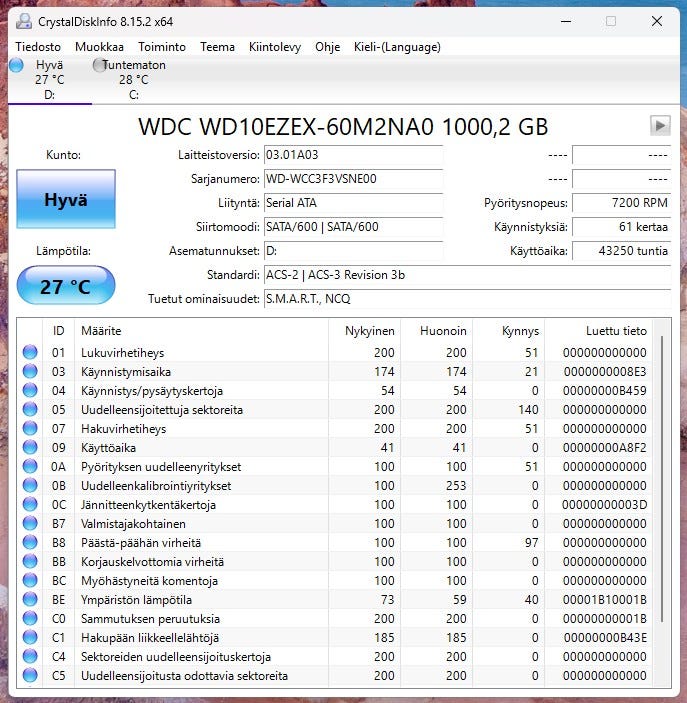Click the gray status icon for drive C:

click(x=99, y=65)
